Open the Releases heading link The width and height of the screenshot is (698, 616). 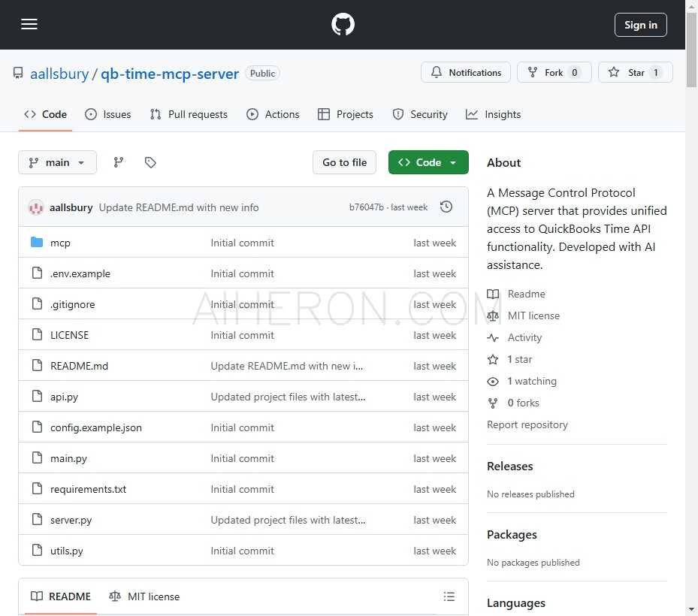click(x=509, y=466)
